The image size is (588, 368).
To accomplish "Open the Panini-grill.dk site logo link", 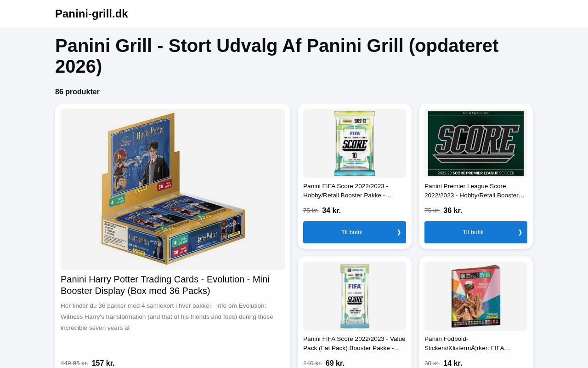I will tap(91, 14).
